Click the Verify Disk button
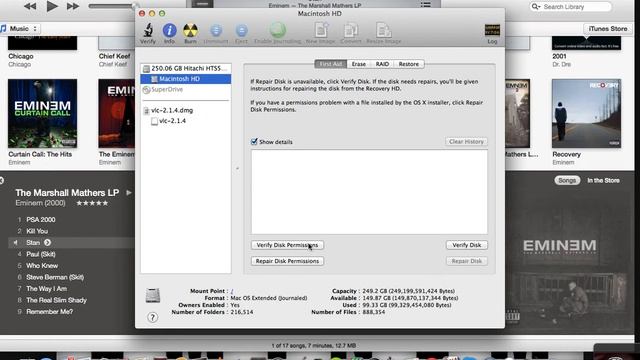This screenshot has height=360, width=640. (467, 245)
